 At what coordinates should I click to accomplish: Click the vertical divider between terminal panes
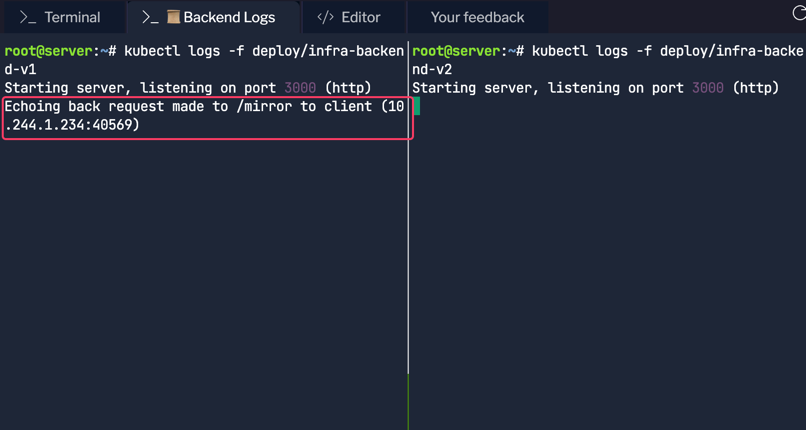[x=408, y=250]
